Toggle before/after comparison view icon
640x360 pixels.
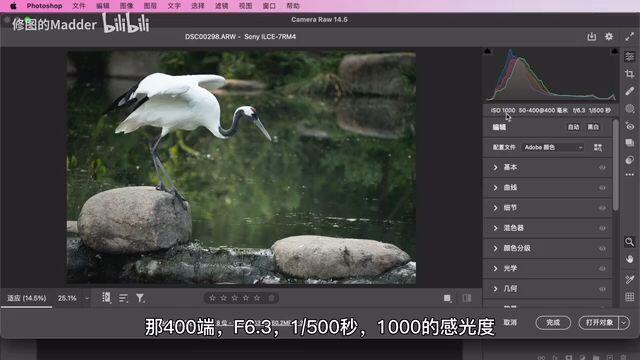click(x=467, y=298)
